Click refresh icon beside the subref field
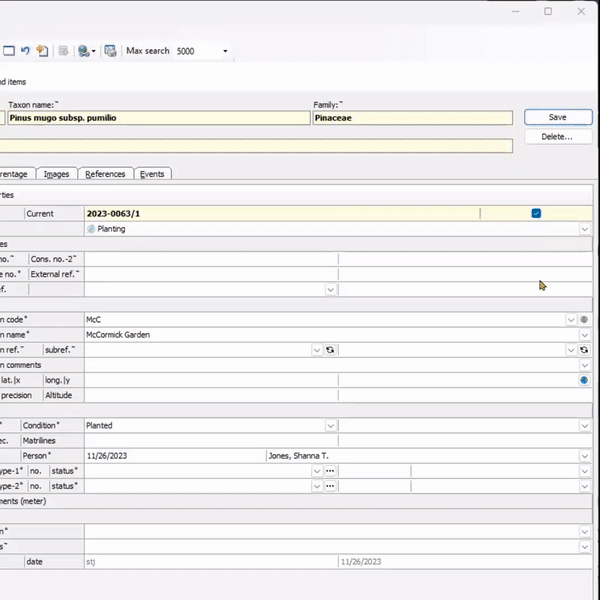 point(330,350)
